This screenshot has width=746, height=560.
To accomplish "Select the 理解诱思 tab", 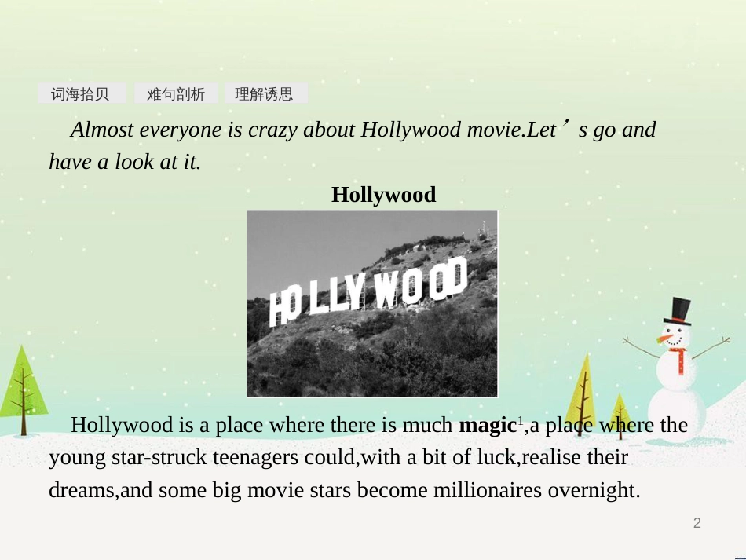I will point(266,93).
